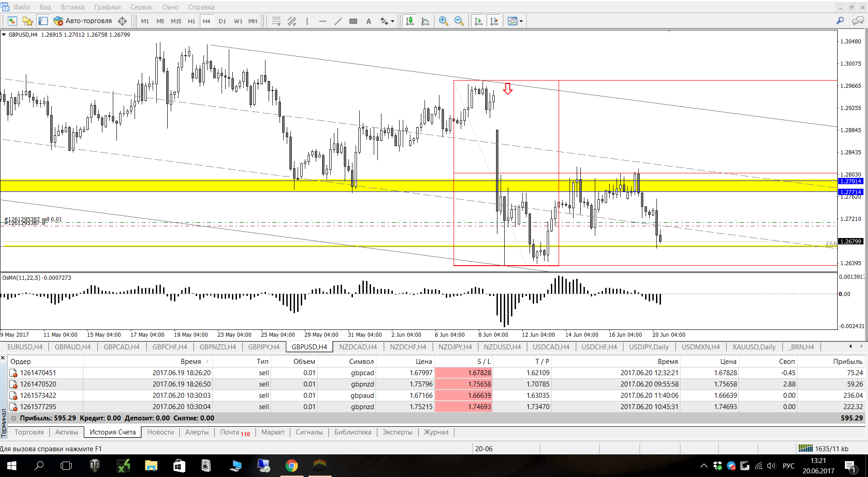This screenshot has width=868, height=477.
Task: Switch chart to candlestick mode icon
Action: (x=410, y=21)
